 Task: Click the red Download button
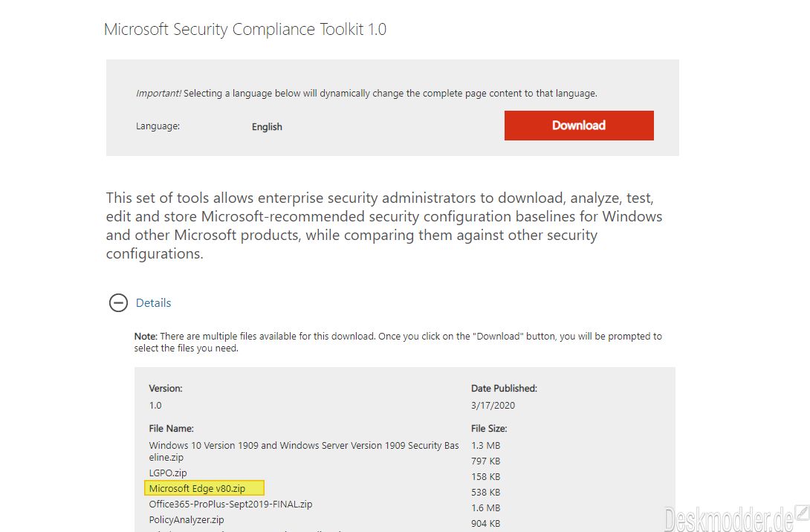(579, 126)
